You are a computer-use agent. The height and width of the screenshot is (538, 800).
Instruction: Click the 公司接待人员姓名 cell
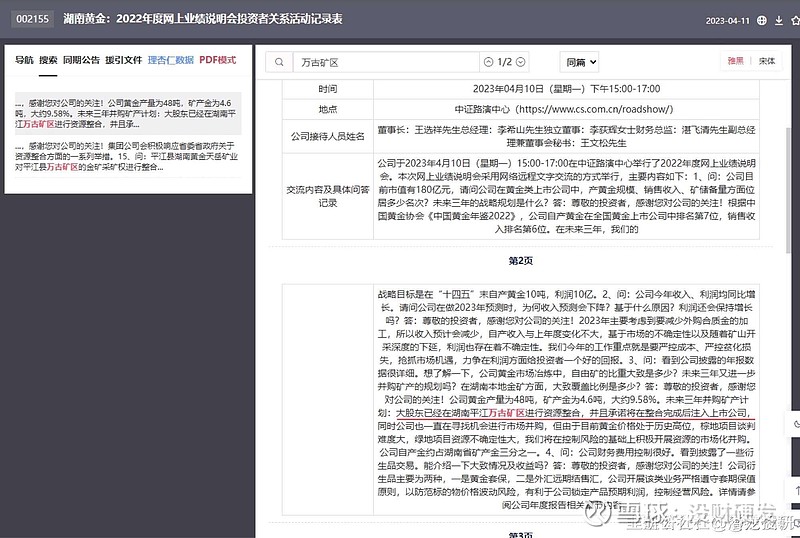328,136
